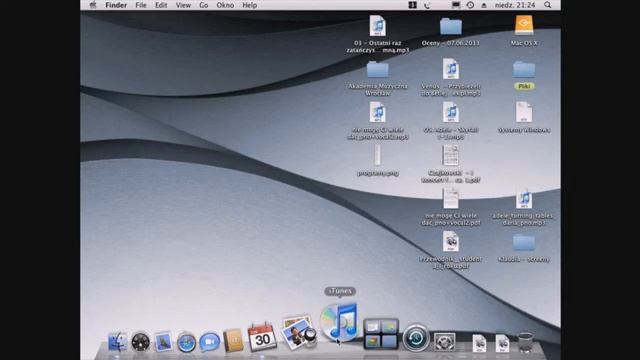Select the Czajkowski pdf document icon
This screenshot has height=360, width=640.
pos(451,155)
